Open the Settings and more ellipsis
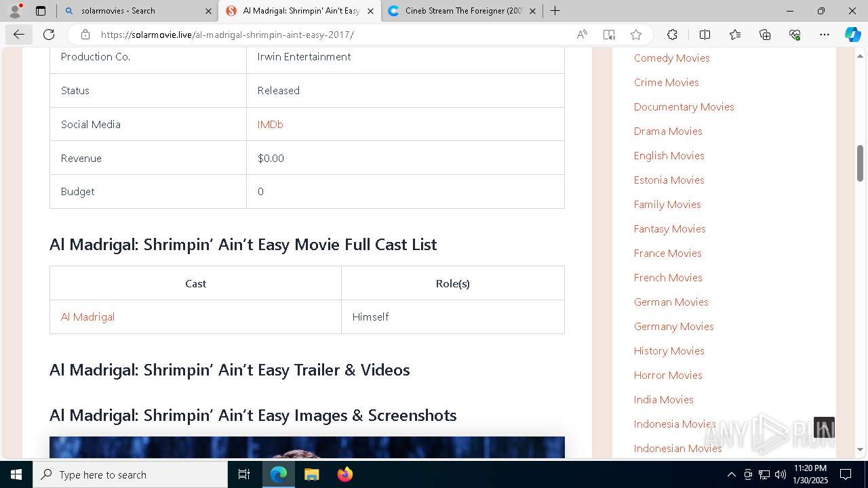Viewport: 868px width, 488px height. [x=825, y=35]
